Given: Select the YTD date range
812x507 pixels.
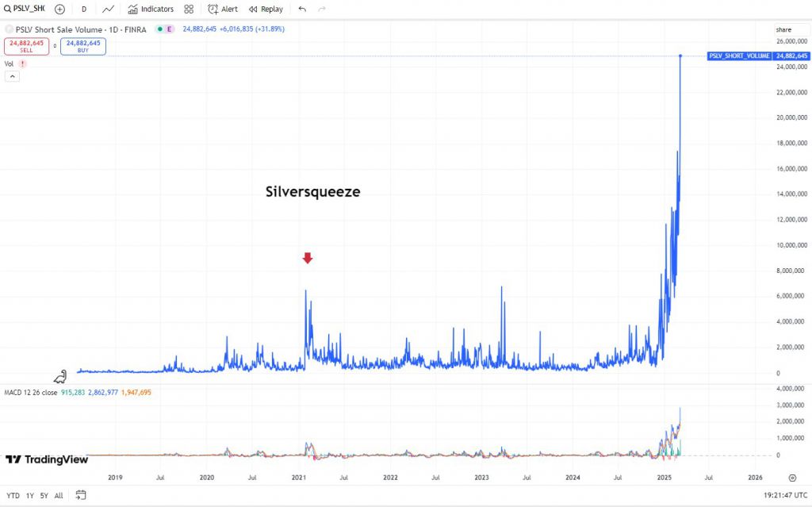Looking at the screenshot, I should click(x=13, y=496).
